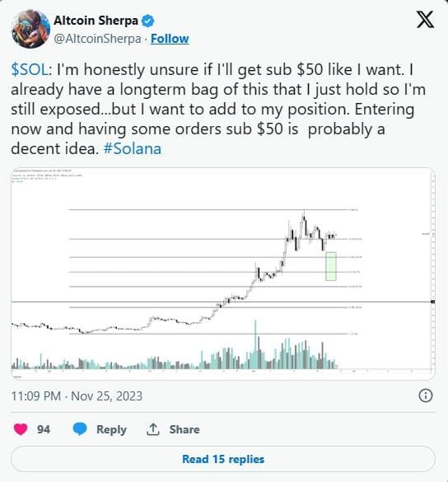The image size is (448, 482).
Task: Click the reply speech bubble icon
Action: (x=80, y=428)
